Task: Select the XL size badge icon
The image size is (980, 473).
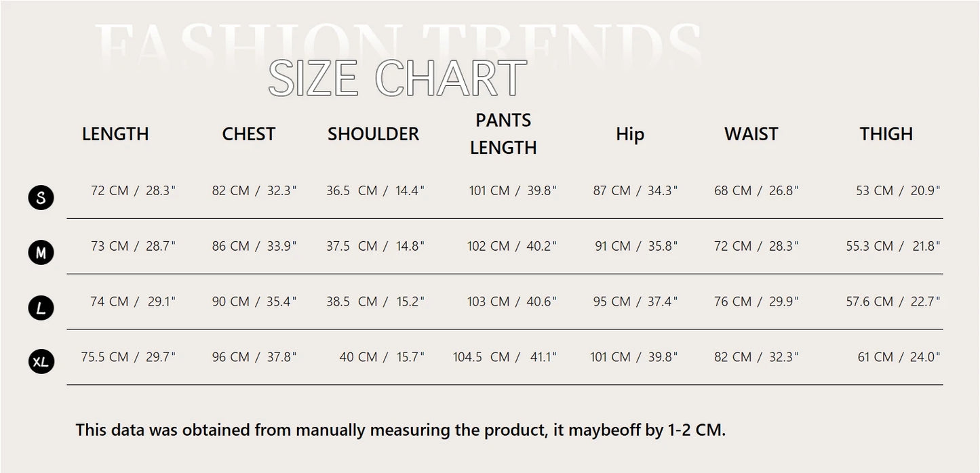Action: [x=41, y=363]
